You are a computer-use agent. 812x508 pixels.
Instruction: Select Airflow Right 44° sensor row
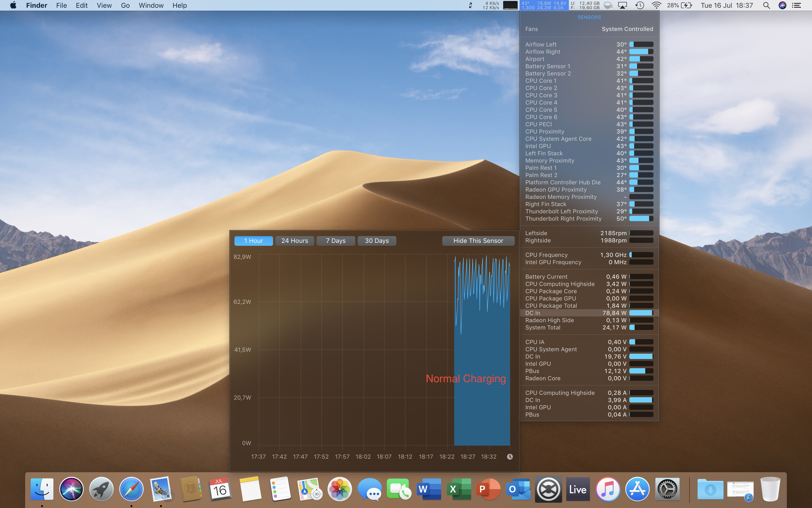(589, 52)
